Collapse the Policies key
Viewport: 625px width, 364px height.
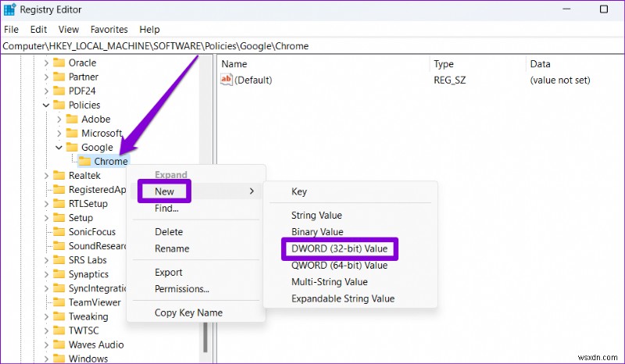[x=46, y=105]
